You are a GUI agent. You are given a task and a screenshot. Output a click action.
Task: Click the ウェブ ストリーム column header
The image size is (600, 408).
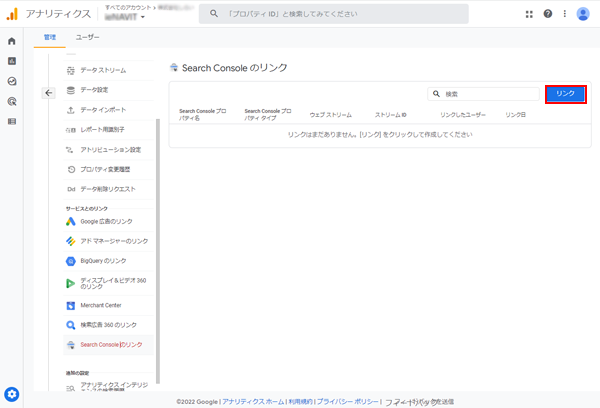331,115
